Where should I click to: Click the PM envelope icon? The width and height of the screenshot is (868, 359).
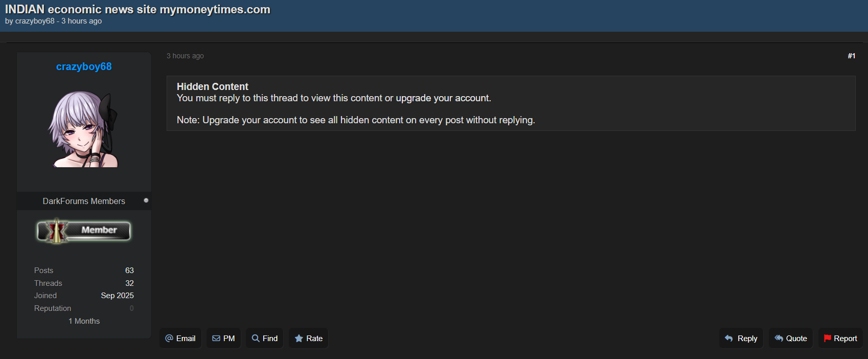[x=216, y=339]
